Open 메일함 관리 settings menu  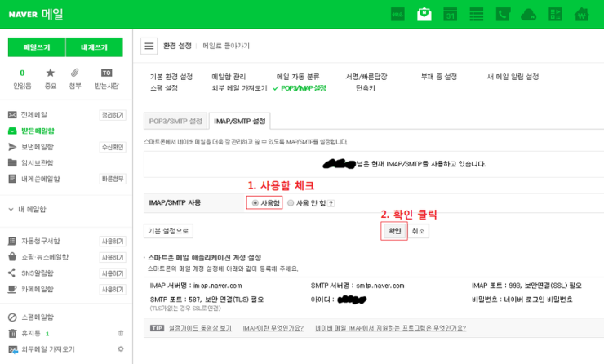[x=229, y=77]
